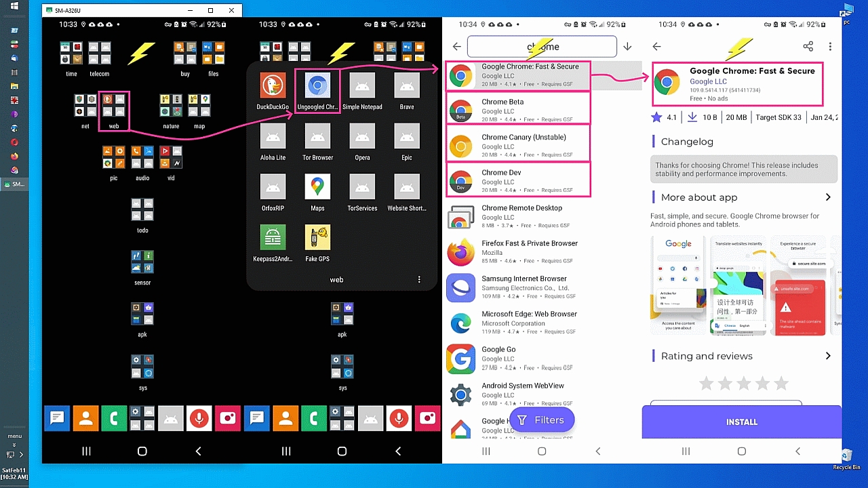
Task: Open the OrfoxRIP app
Action: (273, 193)
